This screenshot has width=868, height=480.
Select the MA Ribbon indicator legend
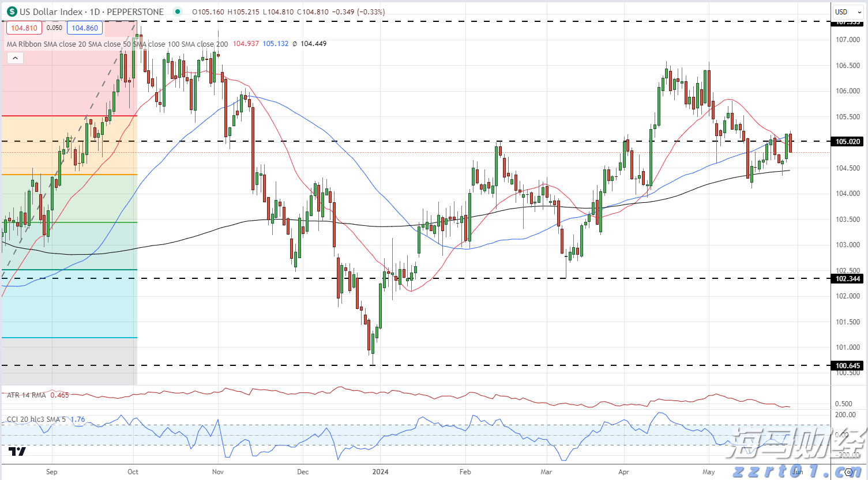(117, 44)
